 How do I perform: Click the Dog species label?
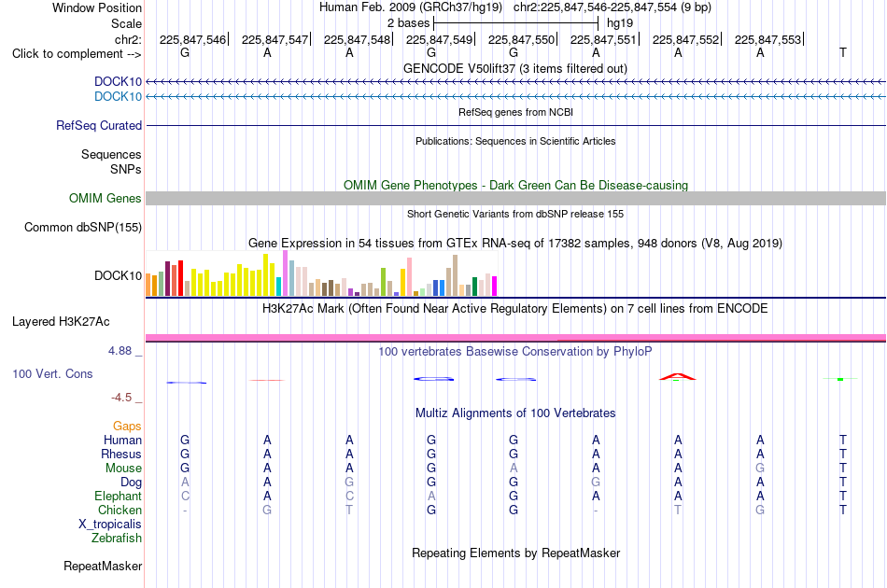(x=131, y=483)
